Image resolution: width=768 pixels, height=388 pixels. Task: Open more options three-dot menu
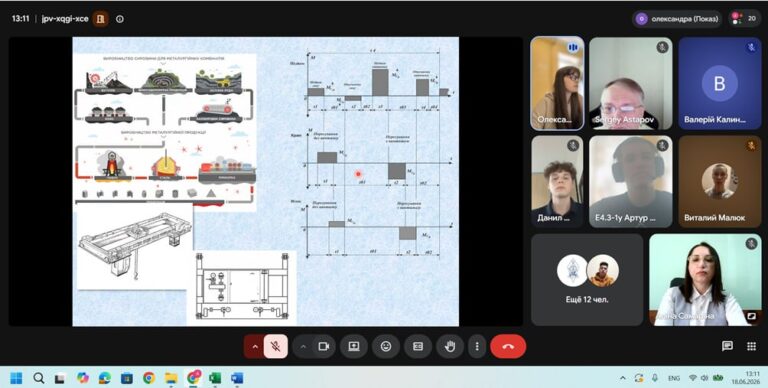click(477, 346)
